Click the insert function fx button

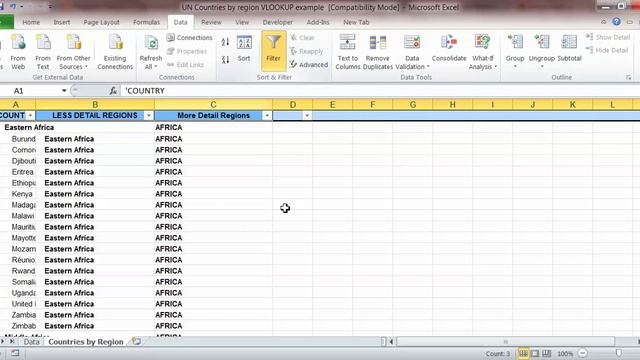pyautogui.click(x=113, y=91)
